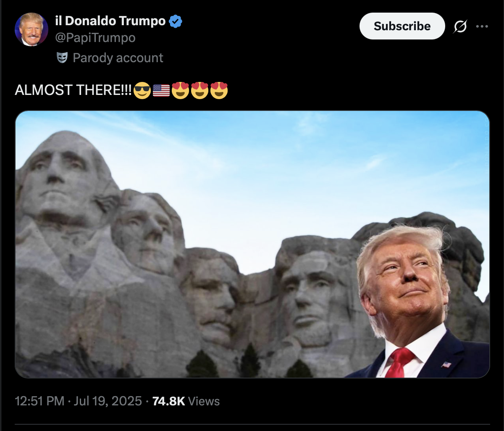The image size is (504, 431).
Task: Click the first heart-eyes emoji
Action: pyautogui.click(x=181, y=90)
